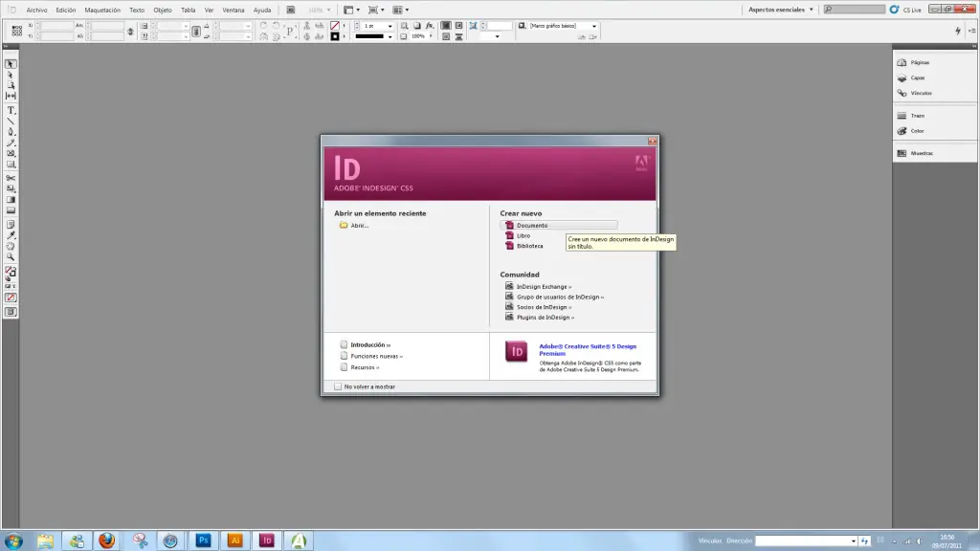Select the Line tool
Image resolution: width=980 pixels, height=551 pixels.
11,121
